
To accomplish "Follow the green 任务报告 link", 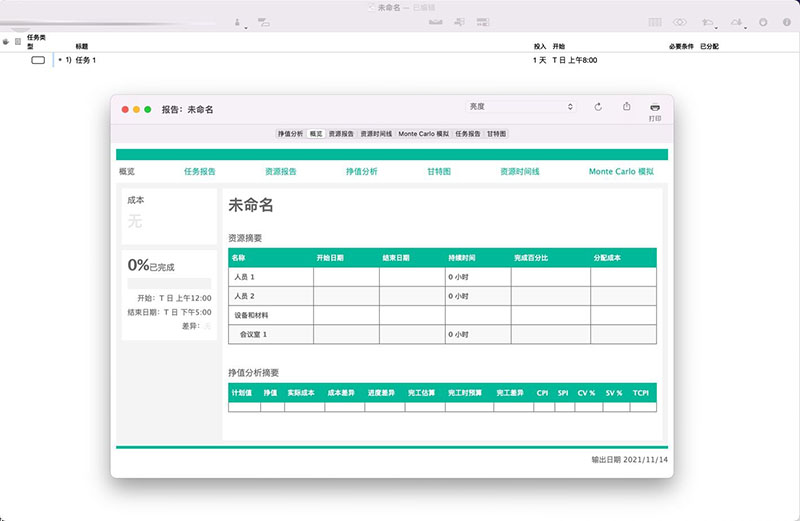I will point(199,171).
